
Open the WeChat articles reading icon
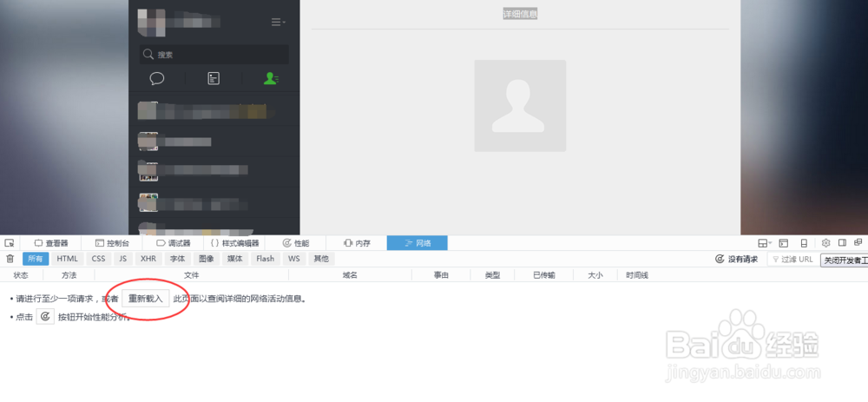(214, 79)
